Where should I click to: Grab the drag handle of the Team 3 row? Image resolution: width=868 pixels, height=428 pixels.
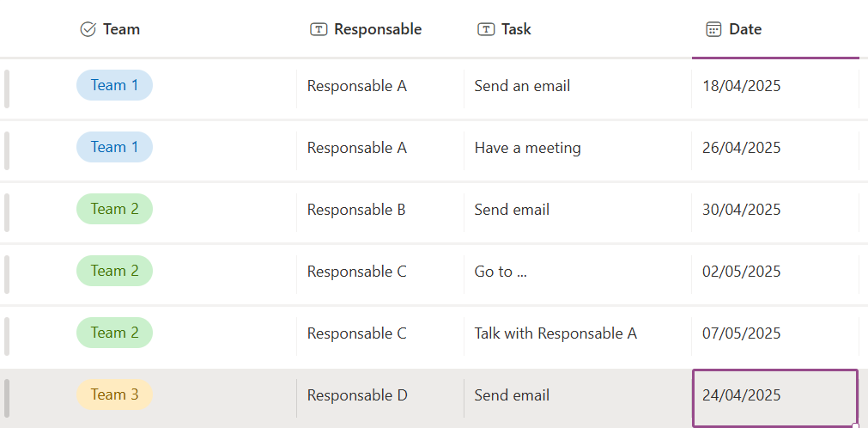(x=7, y=396)
